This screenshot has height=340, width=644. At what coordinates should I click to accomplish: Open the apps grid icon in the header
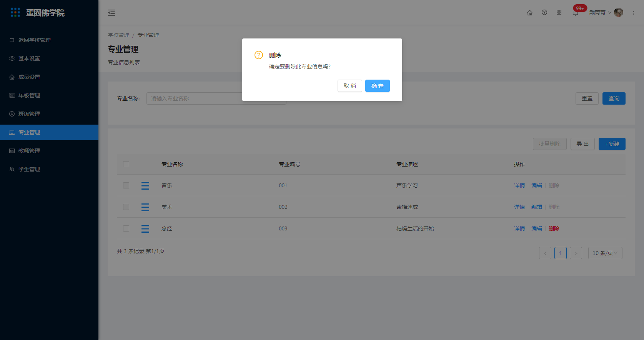(x=559, y=12)
